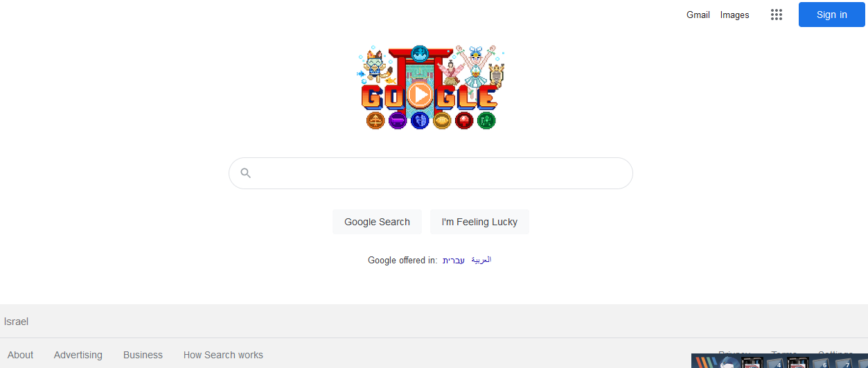Screen dimensions: 868x368
Task: Click I'm Feeling Lucky
Action: tap(479, 222)
